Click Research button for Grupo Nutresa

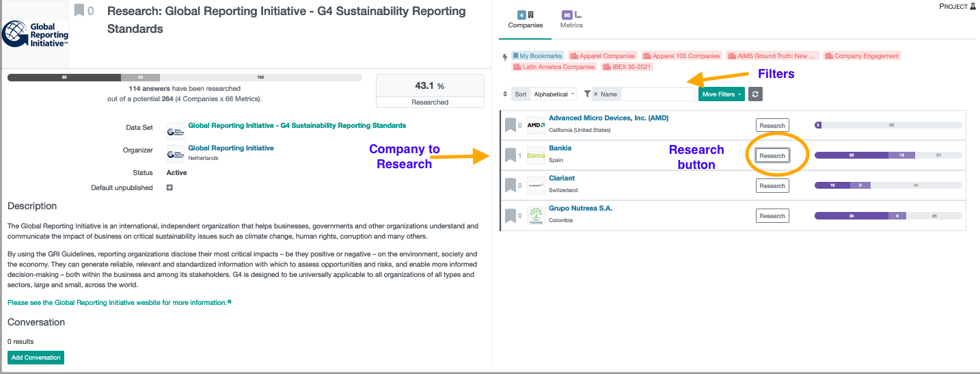[772, 216]
